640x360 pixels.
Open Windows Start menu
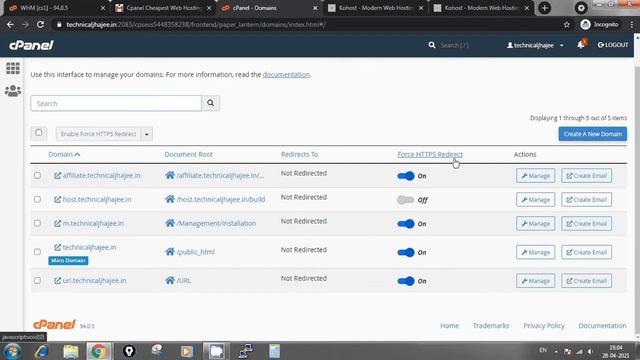(12, 351)
